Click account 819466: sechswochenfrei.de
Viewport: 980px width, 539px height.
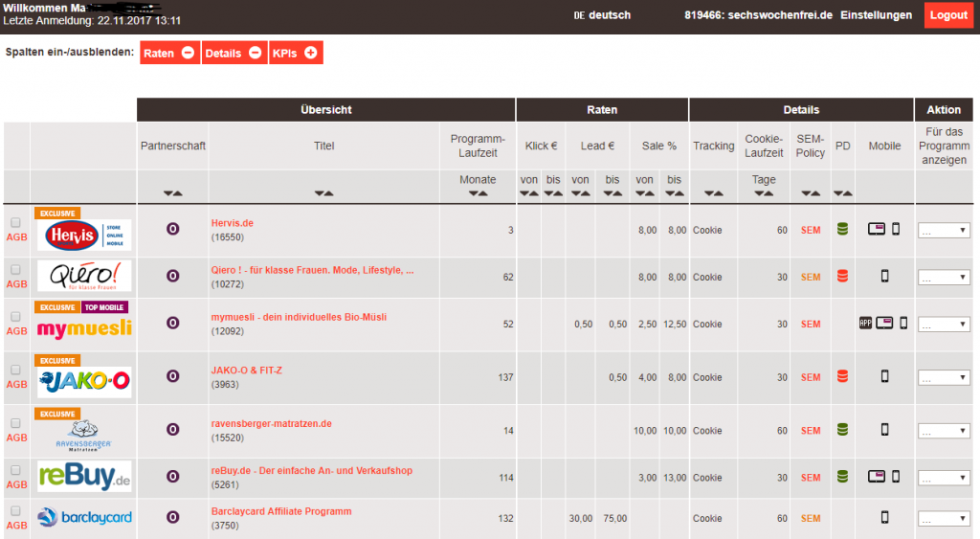coord(758,15)
